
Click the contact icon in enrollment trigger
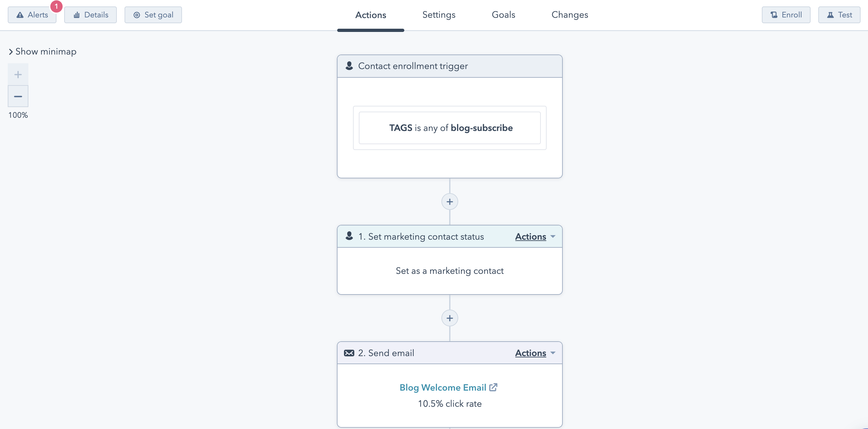point(349,66)
